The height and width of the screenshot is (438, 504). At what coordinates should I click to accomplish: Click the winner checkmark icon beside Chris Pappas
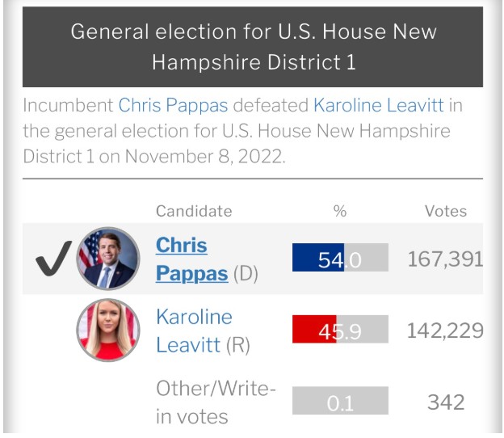click(53, 259)
